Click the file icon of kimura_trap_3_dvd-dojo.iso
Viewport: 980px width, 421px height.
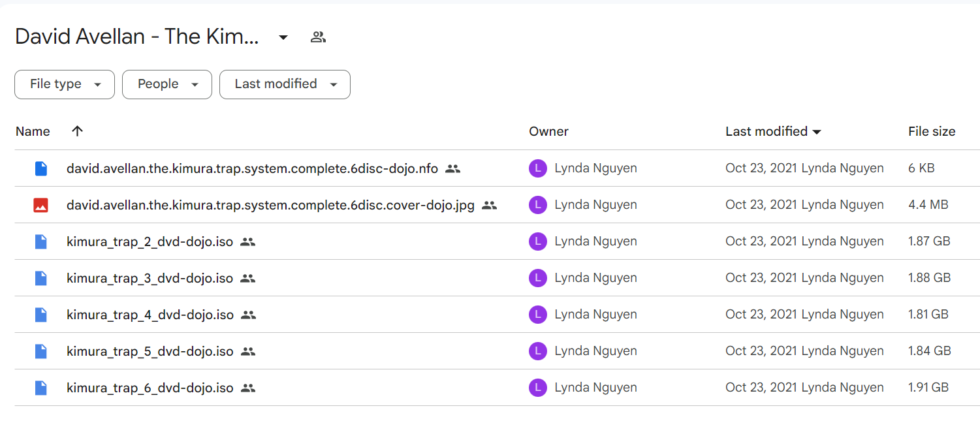(x=41, y=278)
